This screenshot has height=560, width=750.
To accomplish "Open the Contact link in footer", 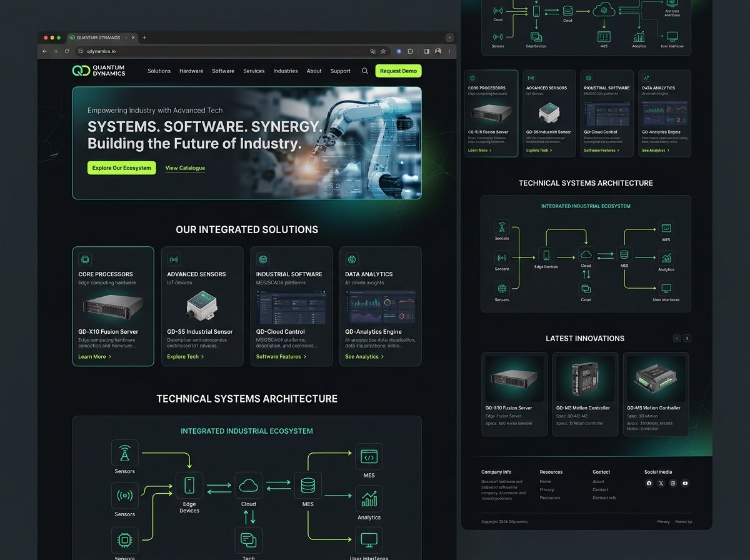I will point(600,490).
